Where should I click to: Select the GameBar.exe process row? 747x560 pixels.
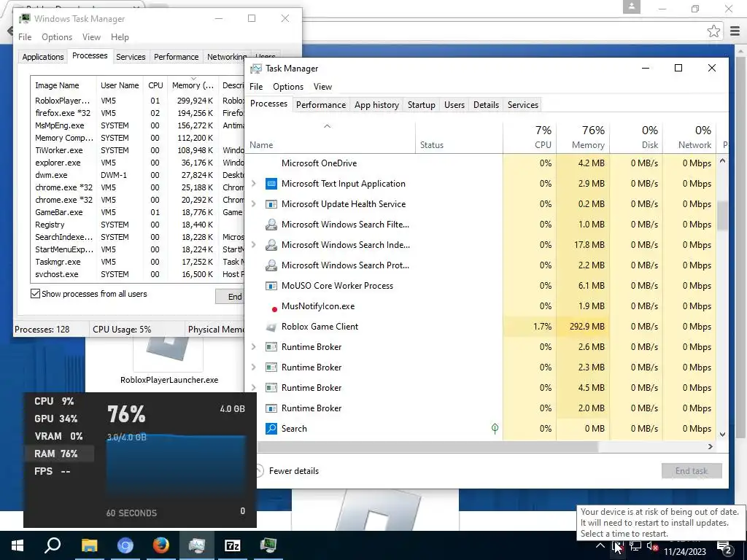(136, 212)
